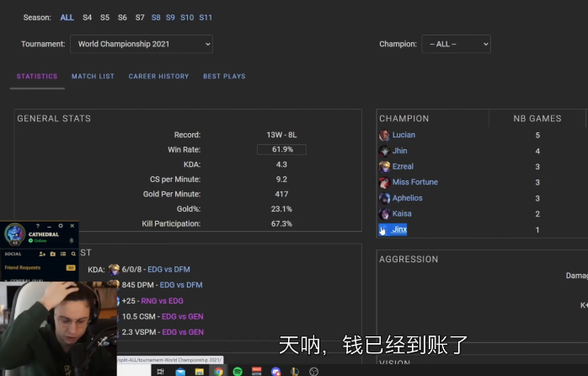Viewport: 588px width, 376px height.
Task: Open Lucian champion link
Action: (x=404, y=135)
